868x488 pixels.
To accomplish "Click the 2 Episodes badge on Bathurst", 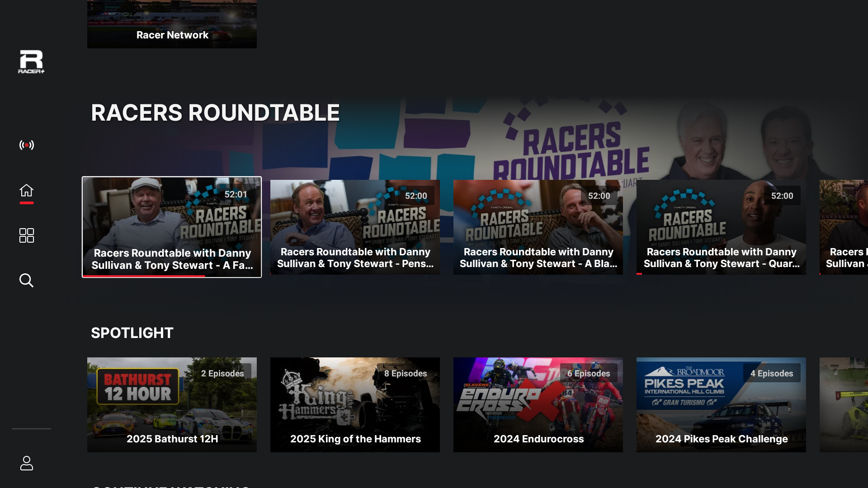I will [222, 373].
